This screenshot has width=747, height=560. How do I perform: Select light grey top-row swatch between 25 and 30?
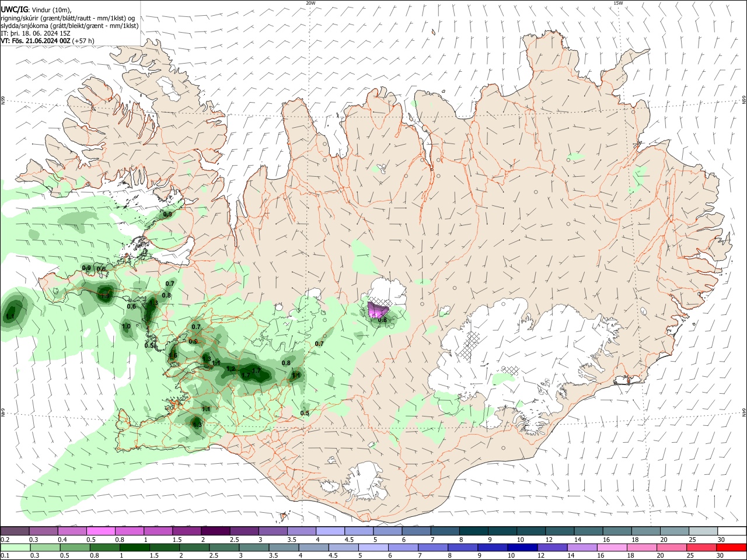coord(702,531)
